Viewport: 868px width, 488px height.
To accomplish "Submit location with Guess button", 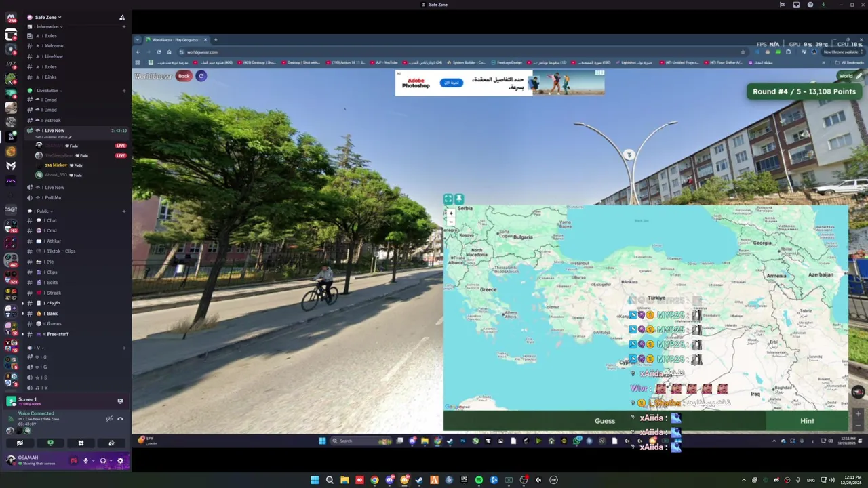I will pyautogui.click(x=604, y=421).
